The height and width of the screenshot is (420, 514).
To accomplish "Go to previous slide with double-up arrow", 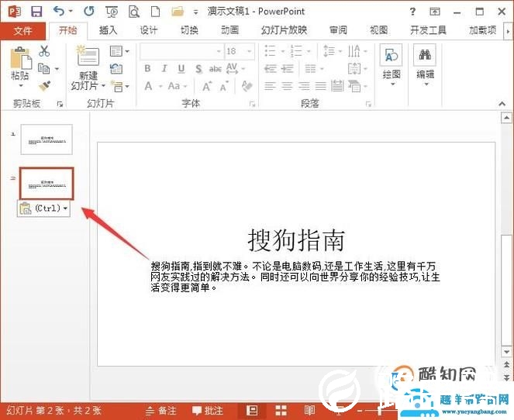I will tap(506, 364).
